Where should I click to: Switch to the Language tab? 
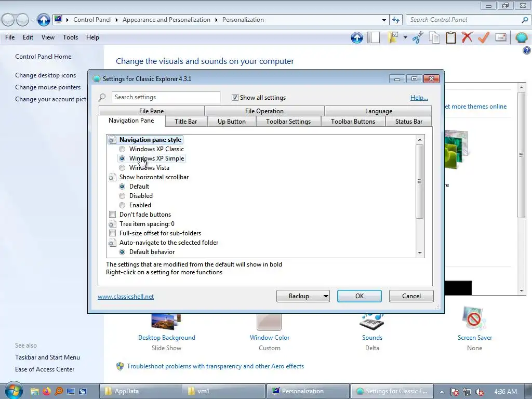[x=379, y=111]
